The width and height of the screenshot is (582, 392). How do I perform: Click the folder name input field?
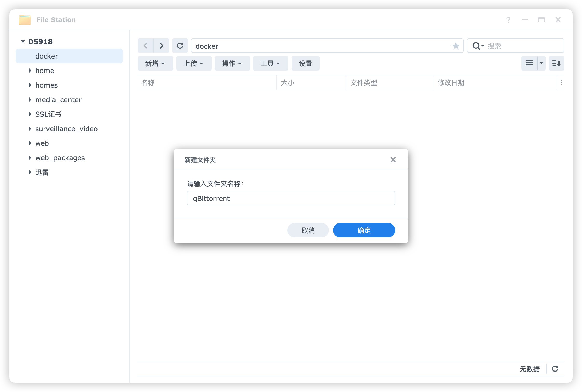coord(291,198)
